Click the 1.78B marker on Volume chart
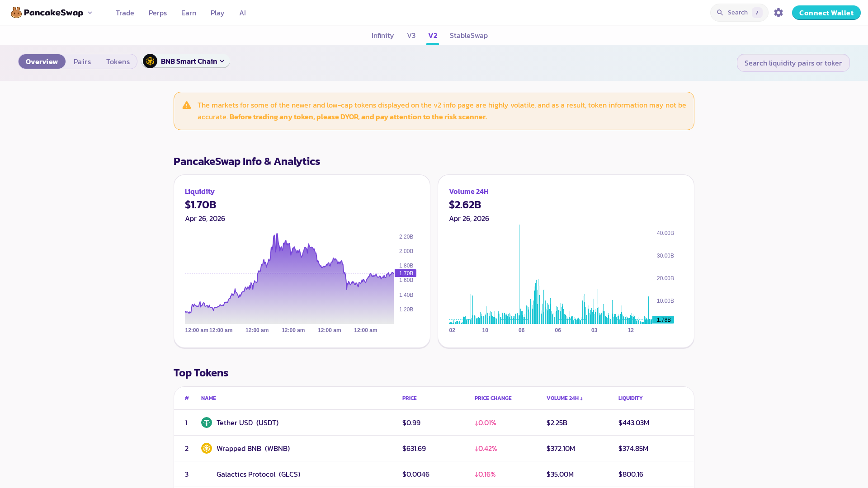Screen dimensions: 868x488 pos(663,320)
